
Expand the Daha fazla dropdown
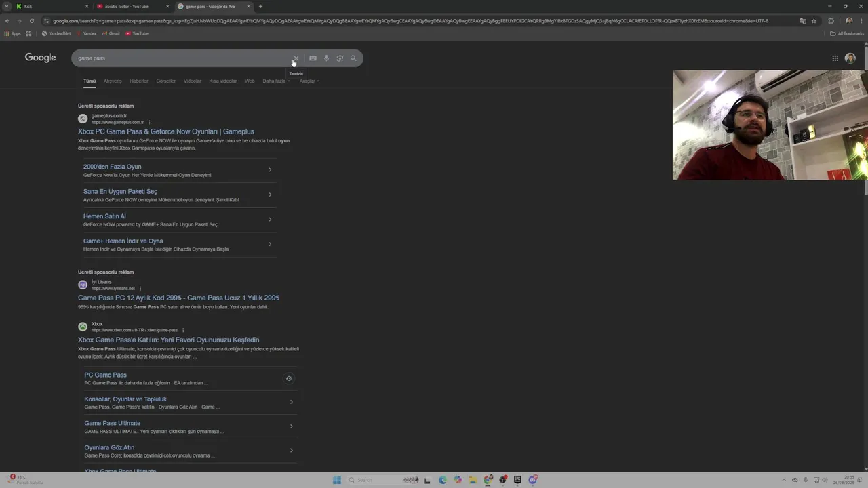pyautogui.click(x=276, y=81)
